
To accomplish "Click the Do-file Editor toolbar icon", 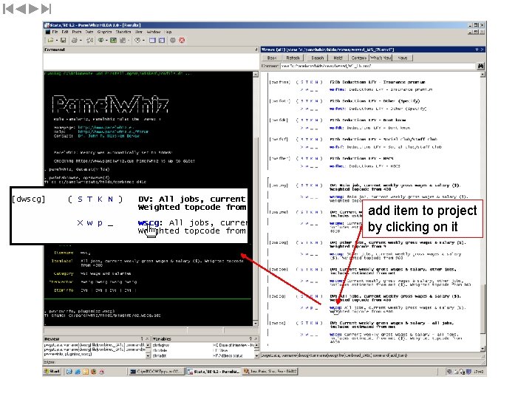I will tap(137, 41).
